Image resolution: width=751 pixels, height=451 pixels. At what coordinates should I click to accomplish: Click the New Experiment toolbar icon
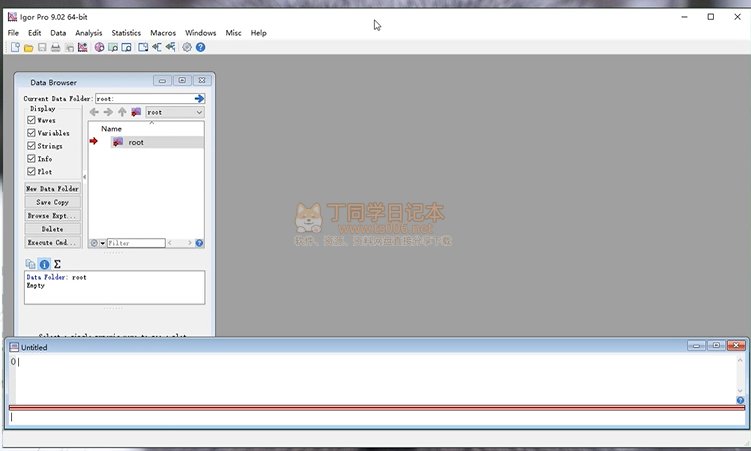(15, 47)
